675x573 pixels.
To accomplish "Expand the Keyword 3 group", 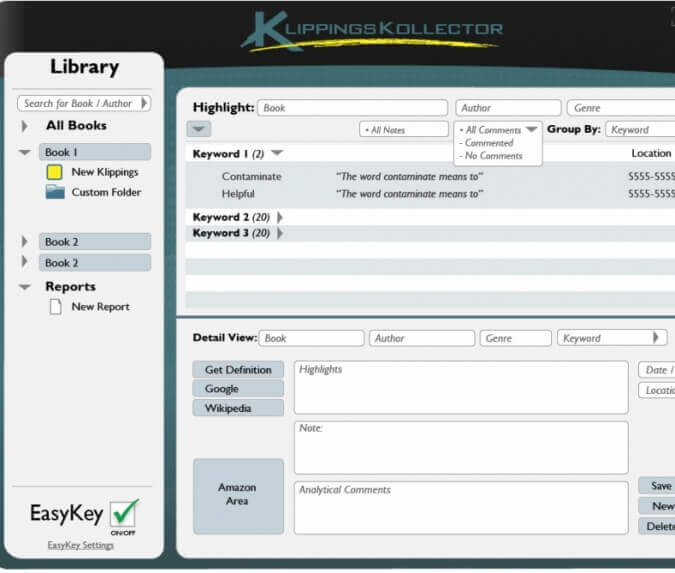I will [280, 233].
